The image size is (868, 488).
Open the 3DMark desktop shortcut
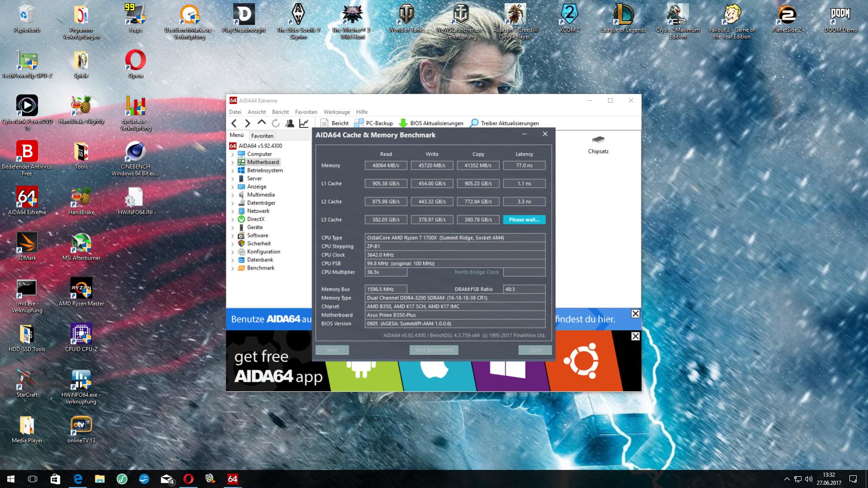tap(27, 246)
